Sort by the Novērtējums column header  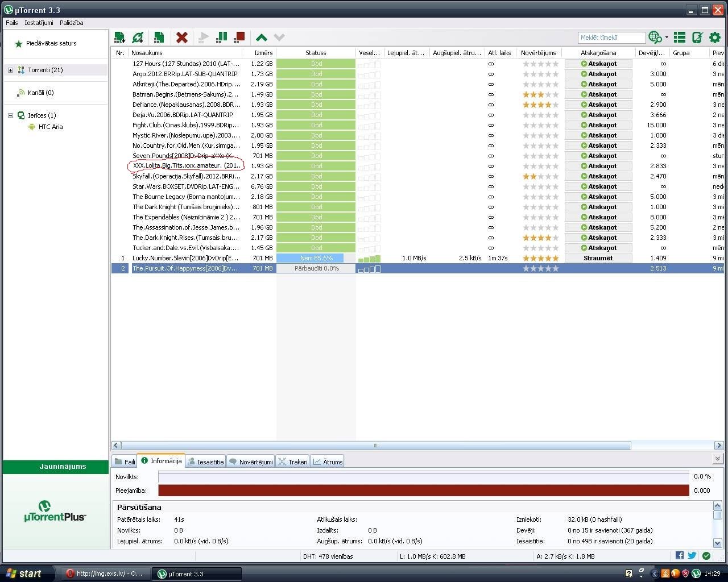(x=539, y=53)
